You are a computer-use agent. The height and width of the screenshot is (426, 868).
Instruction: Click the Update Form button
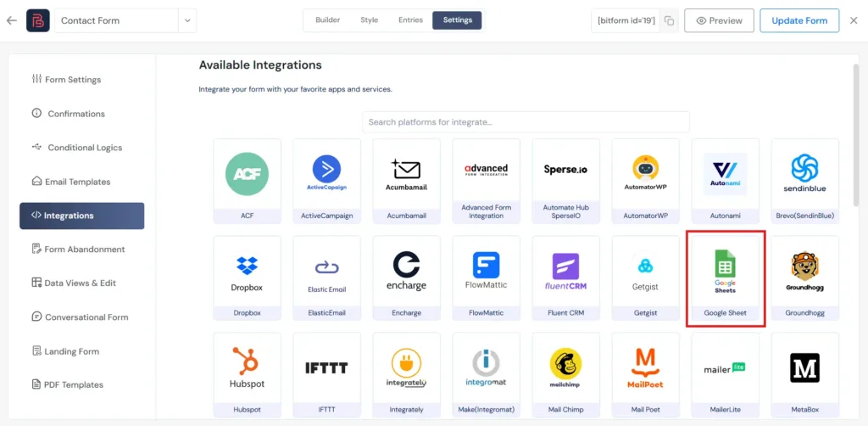point(798,20)
